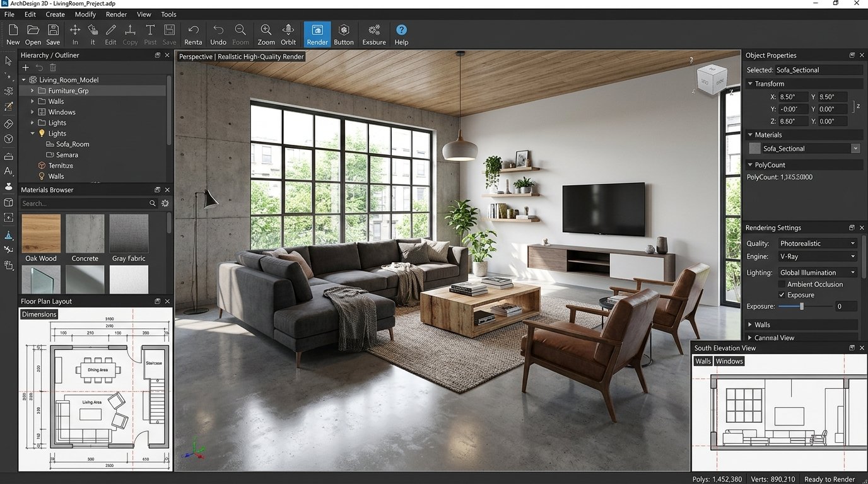
Task: Click the Open folder icon in the toolbar
Action: (33, 30)
